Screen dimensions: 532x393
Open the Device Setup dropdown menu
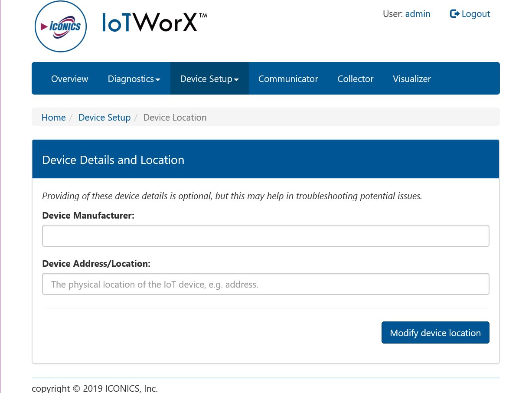tap(209, 79)
